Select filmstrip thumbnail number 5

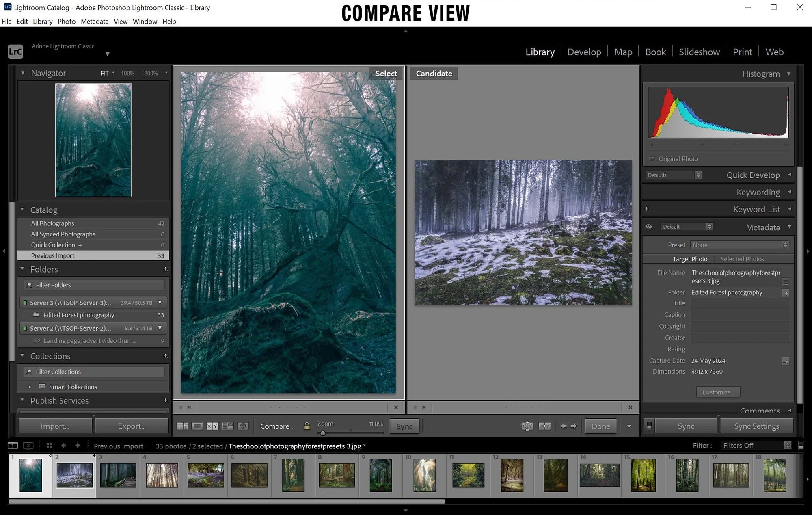[205, 475]
